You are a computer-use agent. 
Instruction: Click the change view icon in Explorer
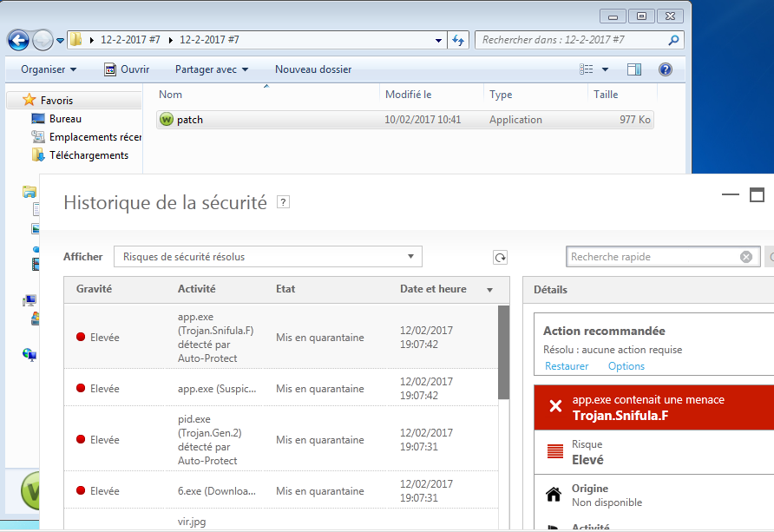(x=587, y=69)
